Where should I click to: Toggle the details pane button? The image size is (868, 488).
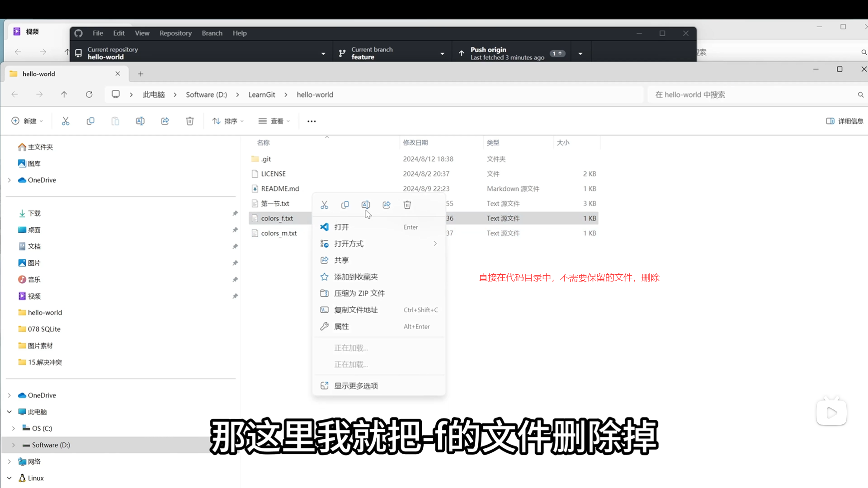point(844,121)
